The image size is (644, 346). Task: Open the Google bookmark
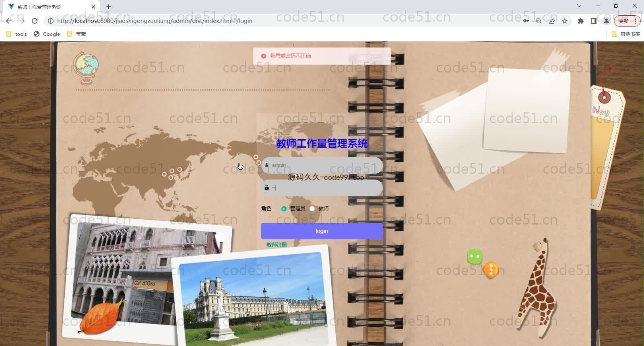[x=47, y=34]
